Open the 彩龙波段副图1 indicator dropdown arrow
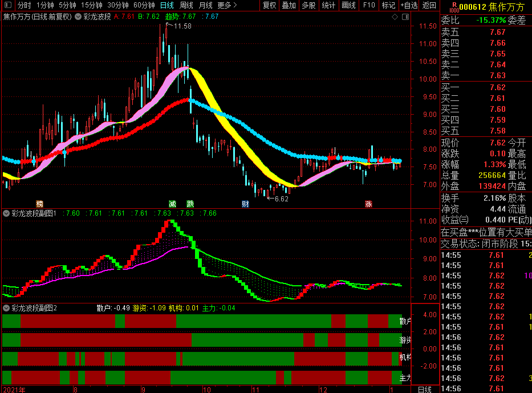 [x=6, y=213]
